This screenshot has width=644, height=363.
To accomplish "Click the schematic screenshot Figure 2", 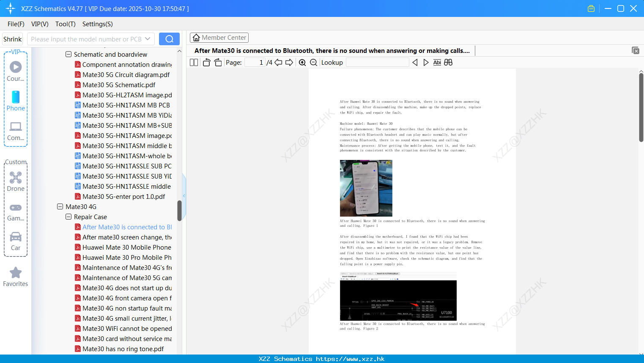I will 398,296.
